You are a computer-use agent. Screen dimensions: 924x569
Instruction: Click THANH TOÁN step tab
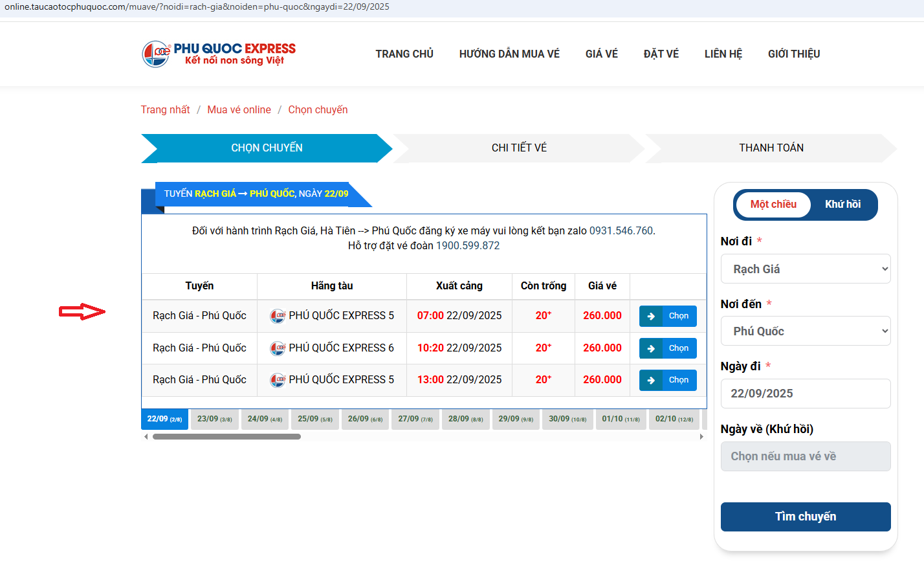pyautogui.click(x=771, y=148)
